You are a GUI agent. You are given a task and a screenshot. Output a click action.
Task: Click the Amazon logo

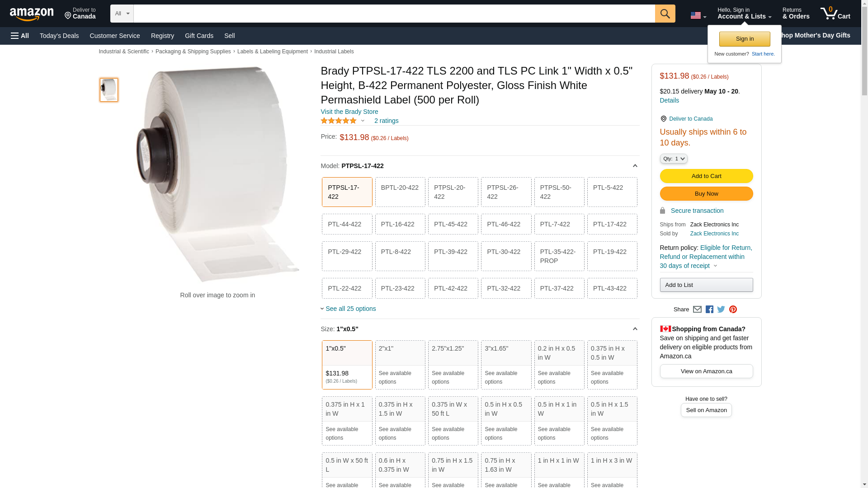[32, 14]
